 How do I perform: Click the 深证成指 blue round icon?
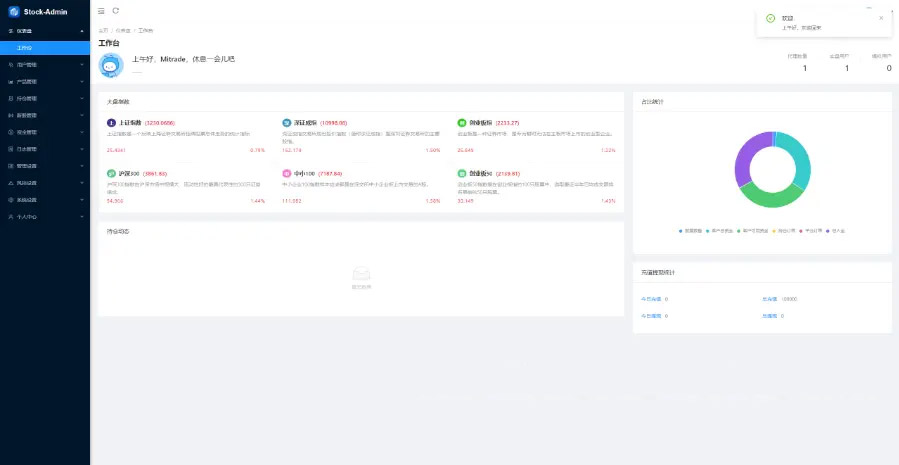[x=287, y=123]
